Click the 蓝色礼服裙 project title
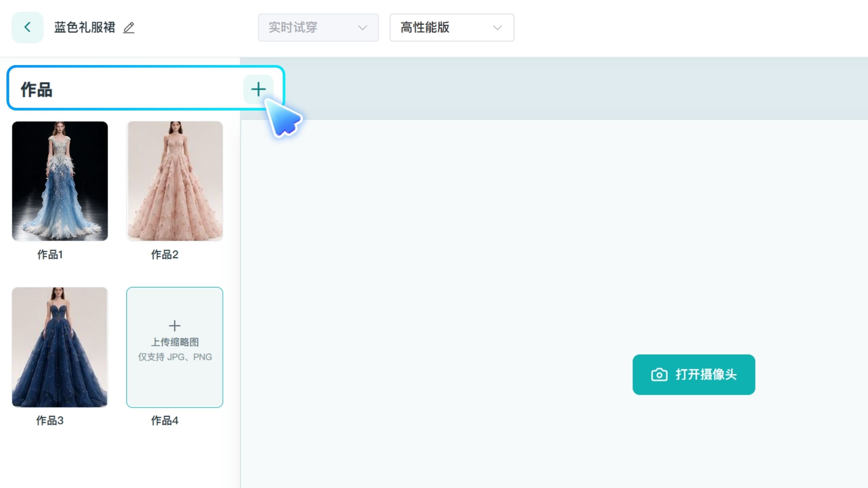This screenshot has height=488, width=868. pyautogui.click(x=85, y=27)
